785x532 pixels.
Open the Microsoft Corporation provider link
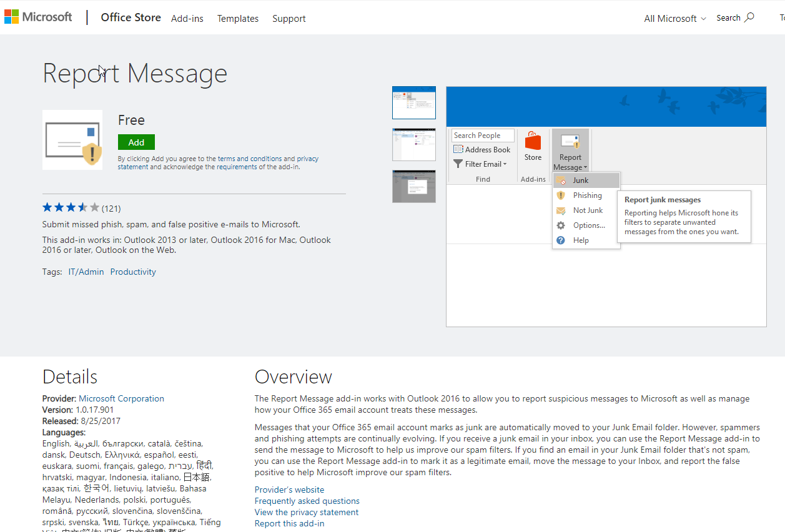point(121,398)
